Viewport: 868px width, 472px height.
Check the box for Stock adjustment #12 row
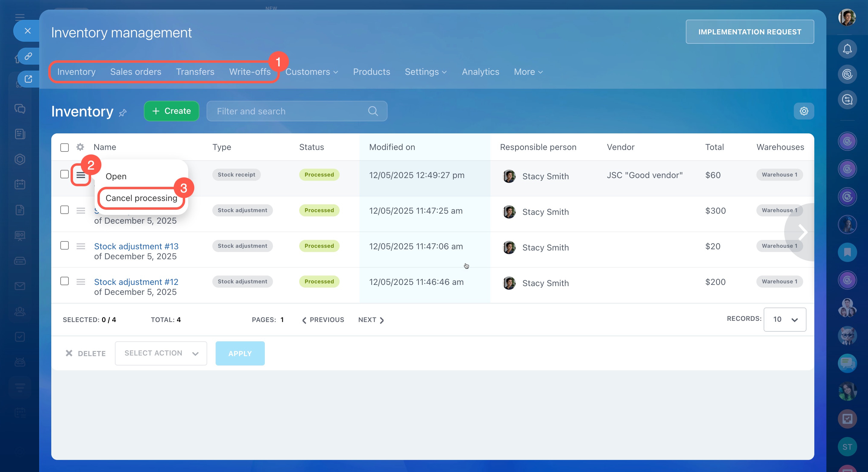tap(64, 281)
